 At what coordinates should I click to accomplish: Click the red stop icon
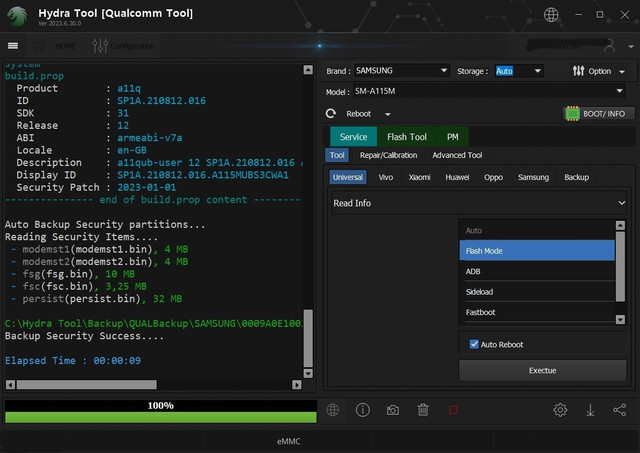pos(453,410)
